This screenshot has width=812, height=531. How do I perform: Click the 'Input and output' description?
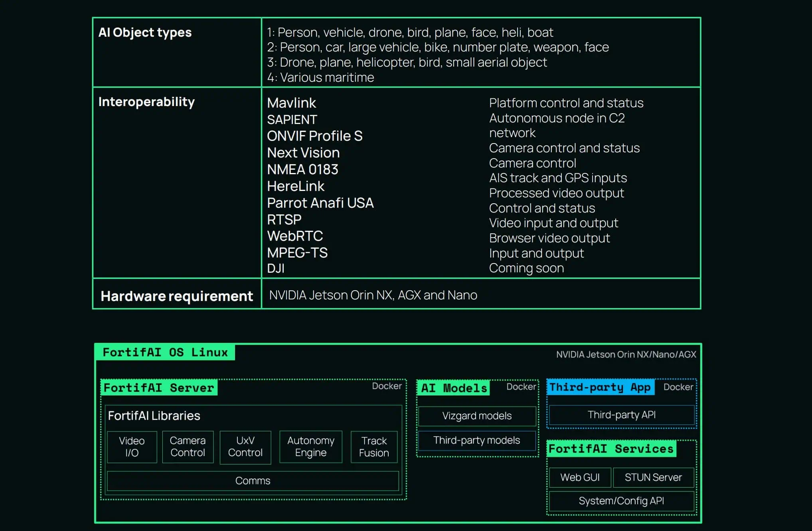click(536, 253)
